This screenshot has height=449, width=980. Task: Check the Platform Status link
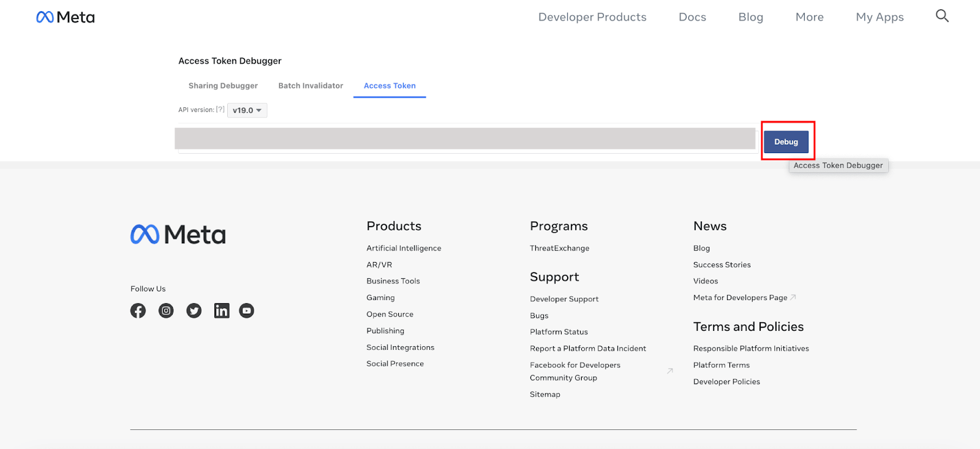click(559, 332)
